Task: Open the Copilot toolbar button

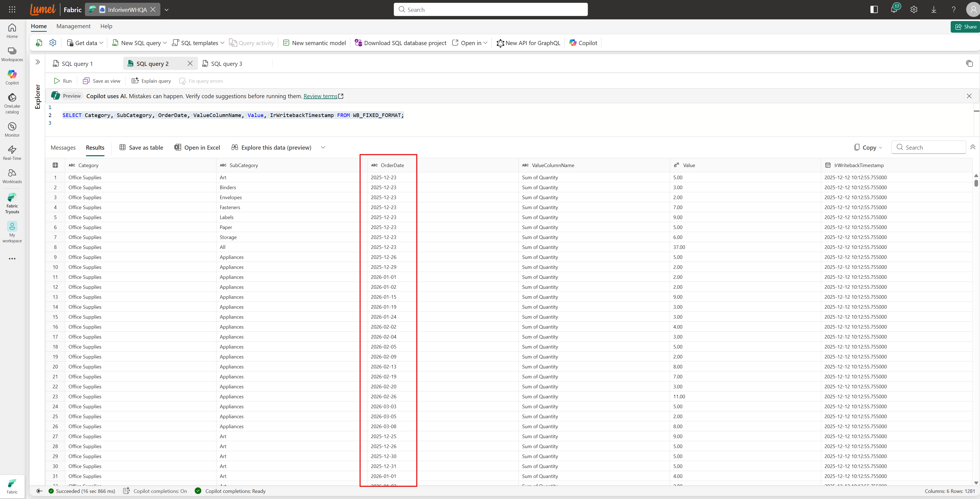Action: pyautogui.click(x=583, y=43)
